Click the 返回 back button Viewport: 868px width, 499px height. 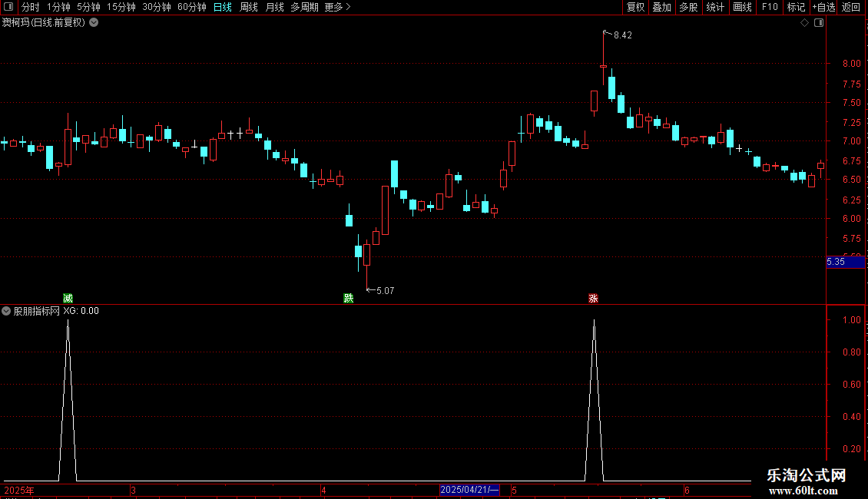(851, 7)
